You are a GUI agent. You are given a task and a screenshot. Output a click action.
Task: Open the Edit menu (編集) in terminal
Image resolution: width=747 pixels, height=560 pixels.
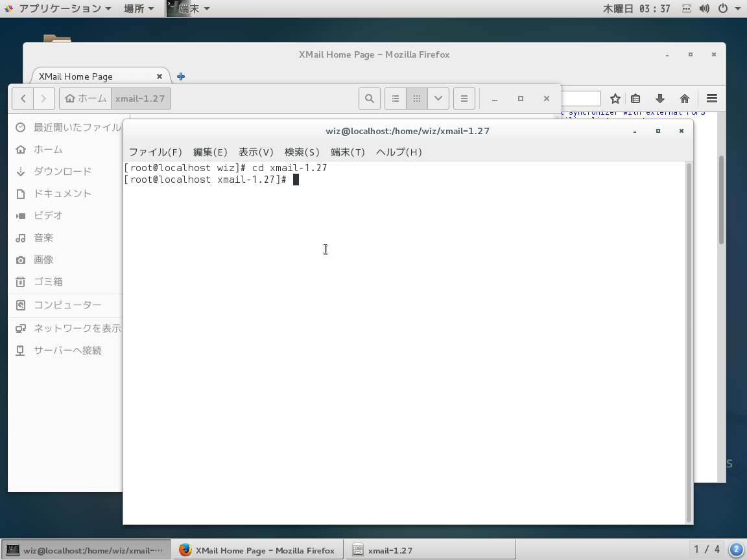(210, 152)
